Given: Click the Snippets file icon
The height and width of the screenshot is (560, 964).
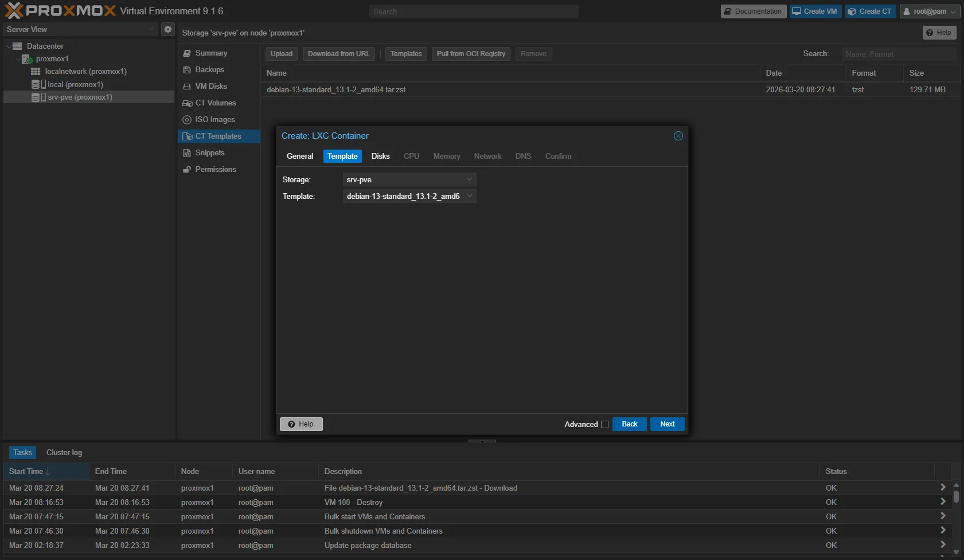Looking at the screenshot, I should click(187, 153).
